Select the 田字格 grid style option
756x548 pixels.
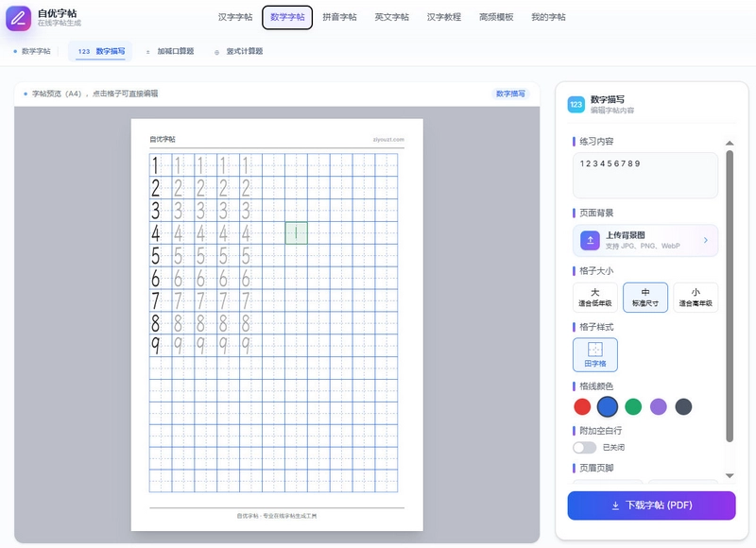click(x=595, y=354)
